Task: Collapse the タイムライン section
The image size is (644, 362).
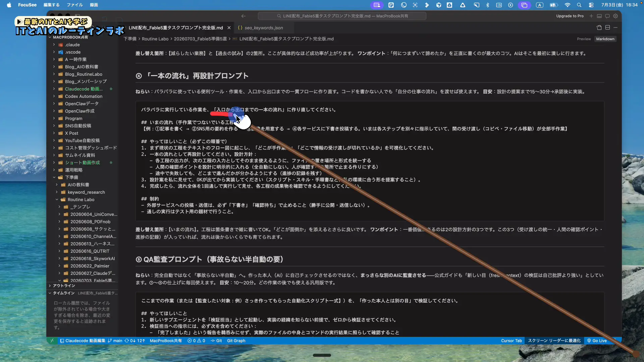Action: click(x=64, y=293)
